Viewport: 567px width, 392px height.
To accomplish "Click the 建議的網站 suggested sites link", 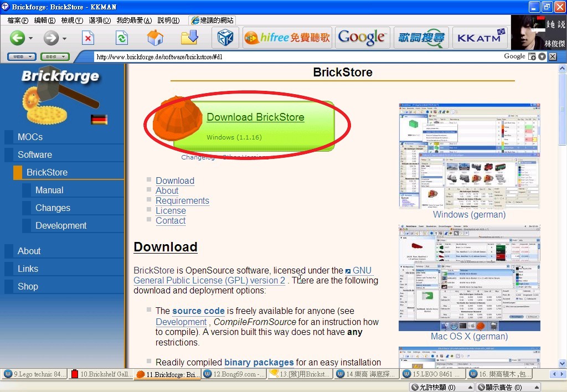I will (x=213, y=20).
